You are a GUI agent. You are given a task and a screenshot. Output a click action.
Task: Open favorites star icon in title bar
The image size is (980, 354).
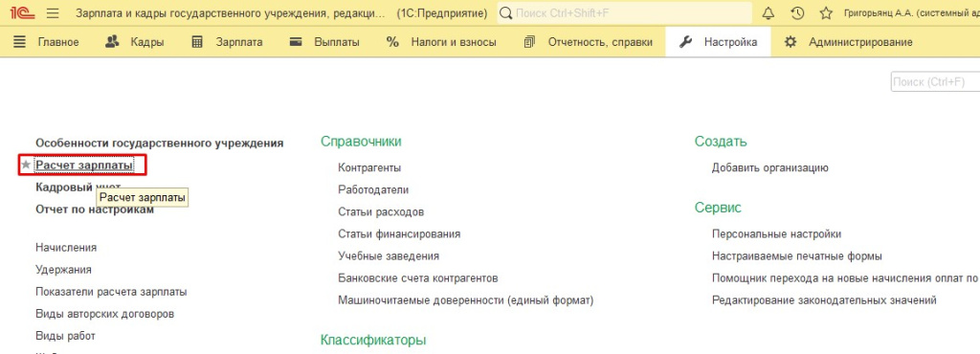826,13
